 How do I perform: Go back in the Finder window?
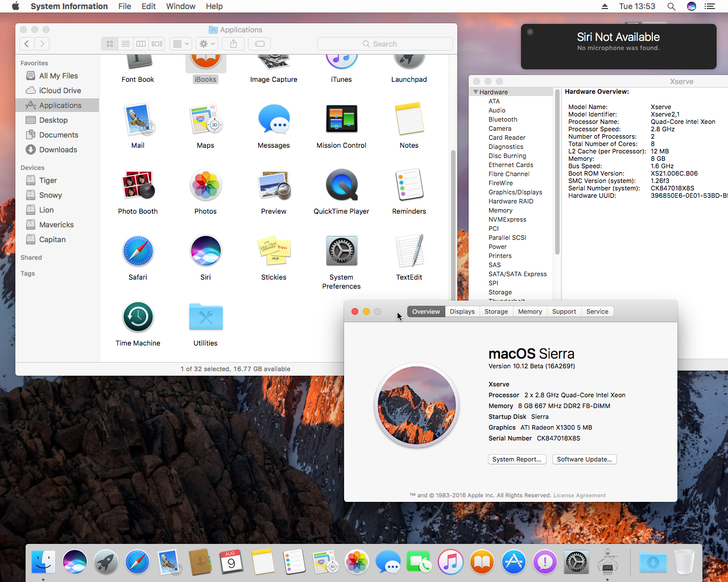pyautogui.click(x=27, y=44)
